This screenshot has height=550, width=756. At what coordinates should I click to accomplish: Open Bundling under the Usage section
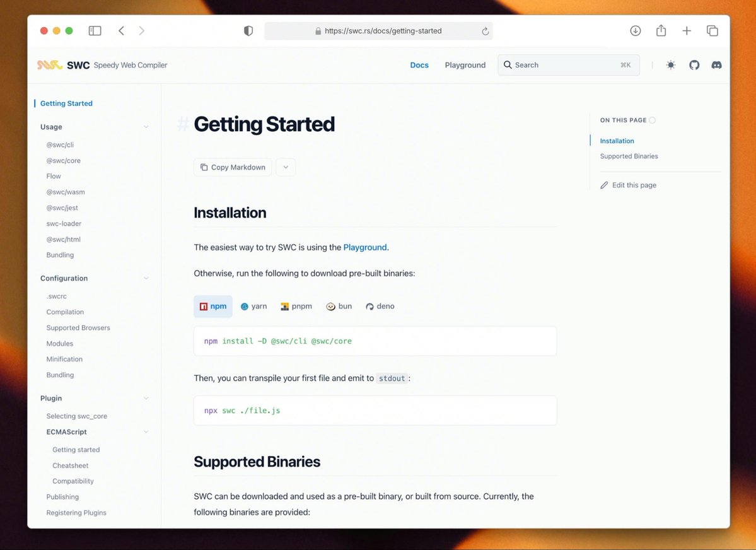click(x=60, y=255)
